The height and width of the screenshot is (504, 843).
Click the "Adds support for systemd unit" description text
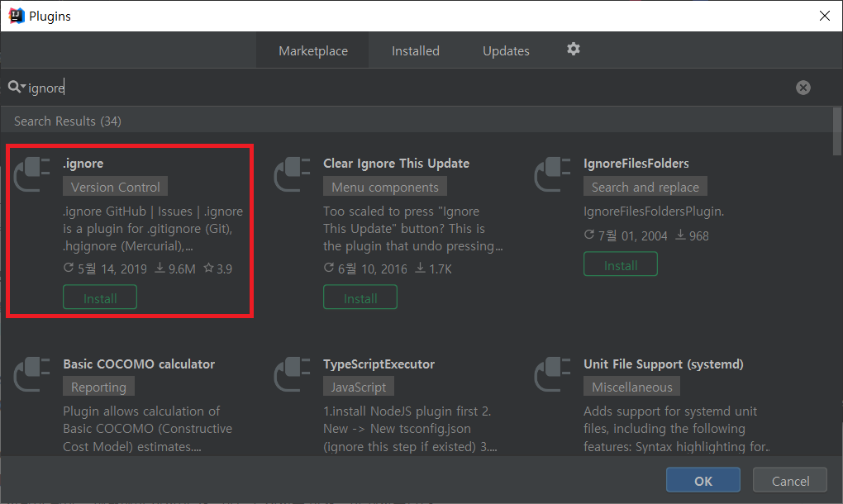click(677, 429)
